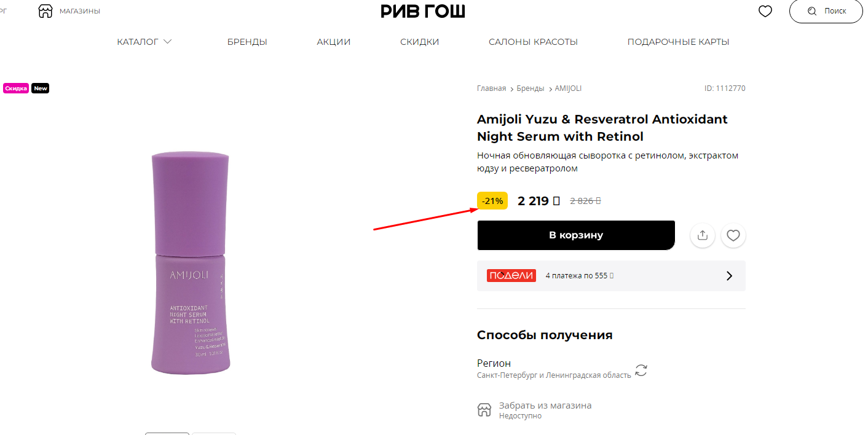Click the purple serum product image
The height and width of the screenshot is (435, 868).
(191, 263)
